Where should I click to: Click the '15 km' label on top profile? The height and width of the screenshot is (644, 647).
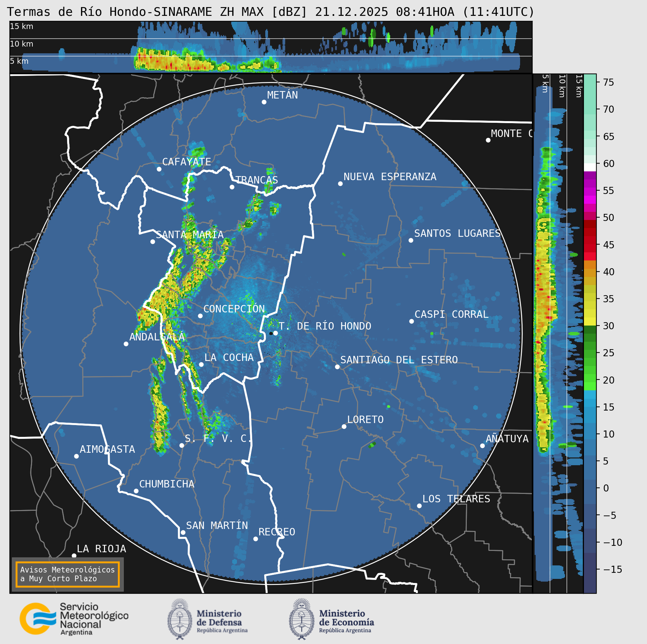pyautogui.click(x=22, y=26)
